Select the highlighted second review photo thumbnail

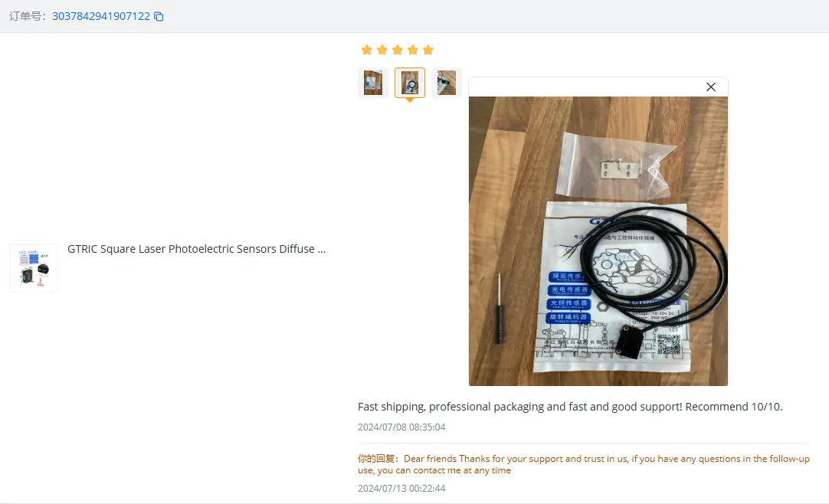pyautogui.click(x=410, y=83)
